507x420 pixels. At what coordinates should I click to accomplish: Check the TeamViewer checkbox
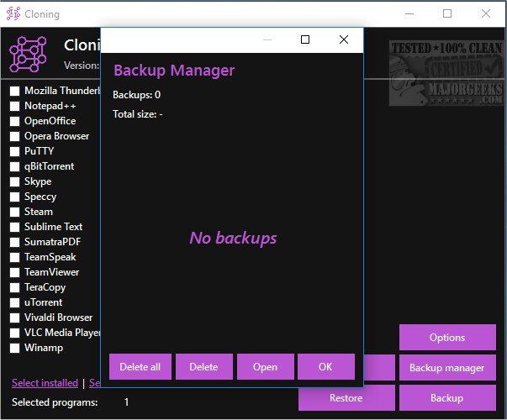click(x=14, y=273)
